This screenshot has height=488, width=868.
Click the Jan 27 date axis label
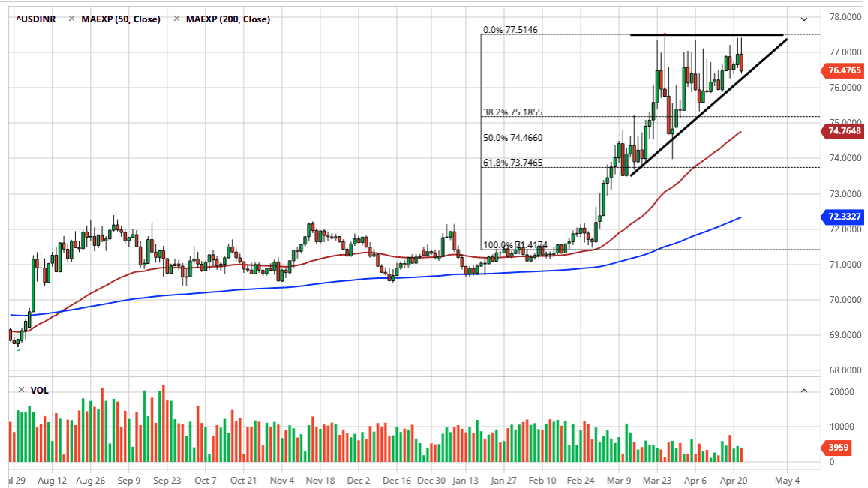click(503, 481)
